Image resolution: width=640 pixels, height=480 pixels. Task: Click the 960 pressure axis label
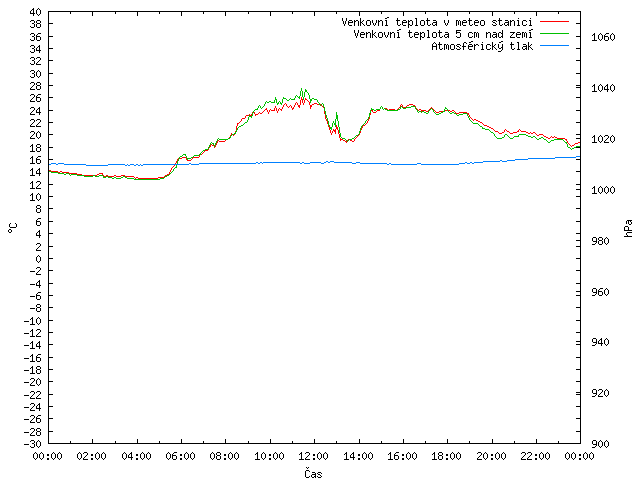[x=600, y=292]
